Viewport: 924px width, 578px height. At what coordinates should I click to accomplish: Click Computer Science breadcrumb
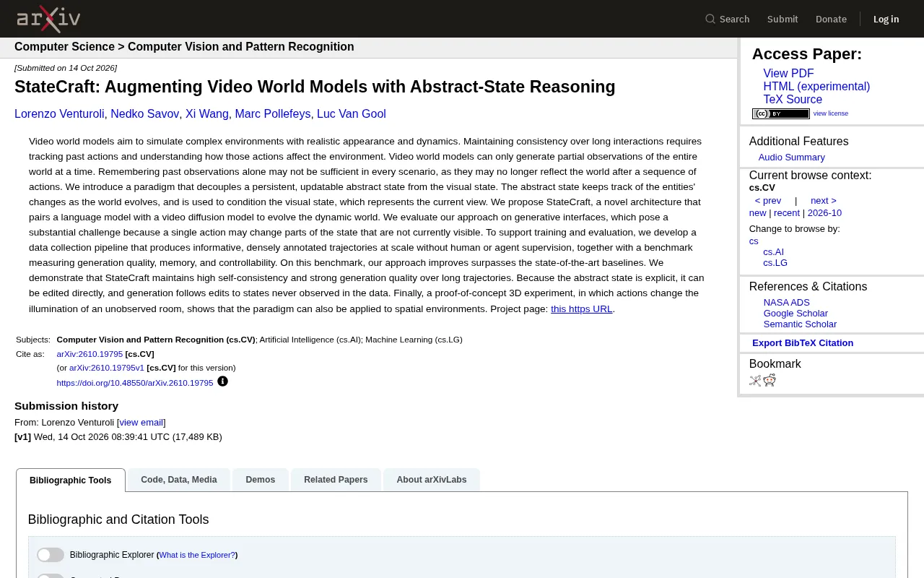click(64, 47)
